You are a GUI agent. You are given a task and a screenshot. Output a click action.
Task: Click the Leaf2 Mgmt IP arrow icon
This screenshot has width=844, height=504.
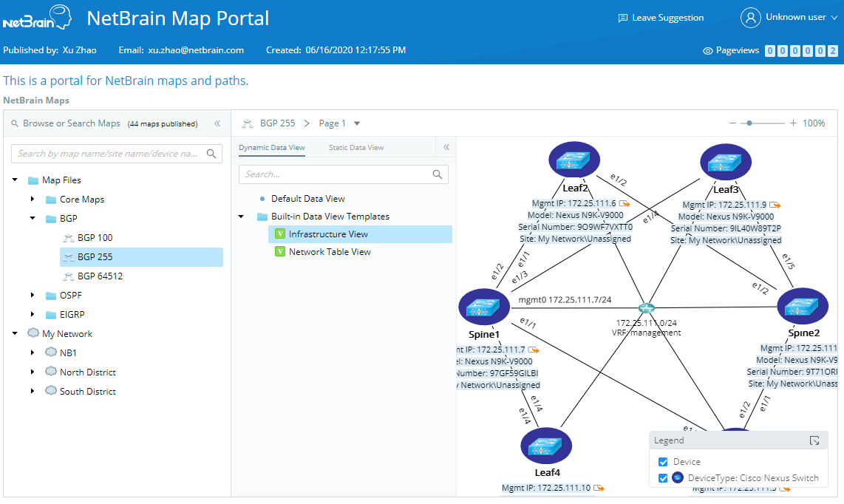[625, 203]
